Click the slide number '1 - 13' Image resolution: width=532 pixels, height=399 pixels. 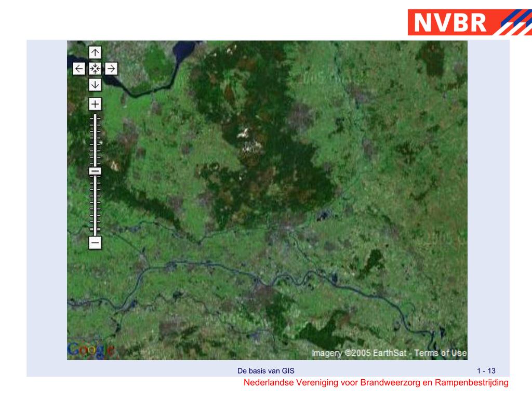486,371
